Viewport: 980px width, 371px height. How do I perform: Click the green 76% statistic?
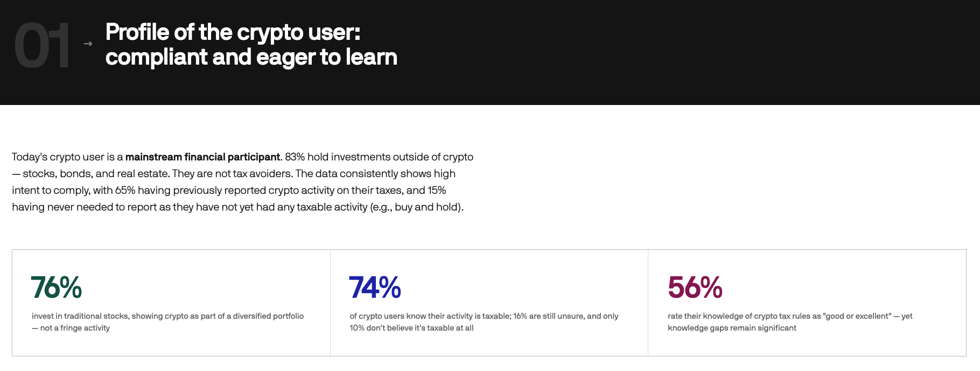(56, 288)
